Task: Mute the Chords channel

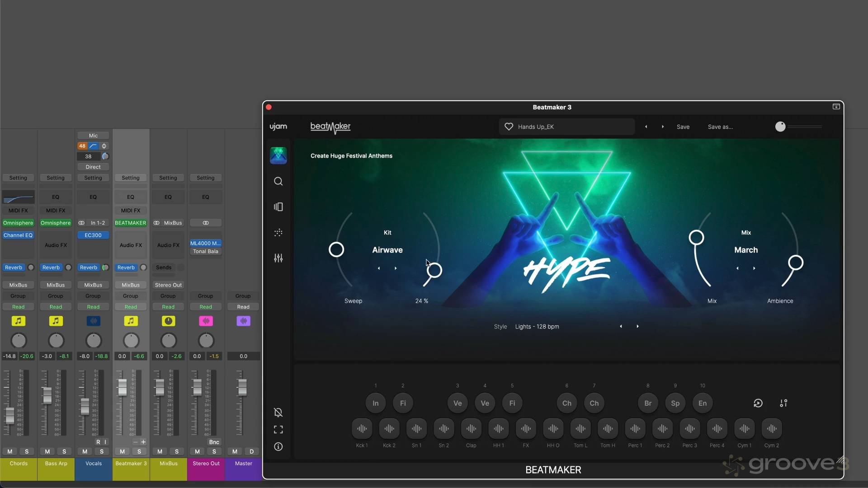Action: pyautogui.click(x=10, y=451)
